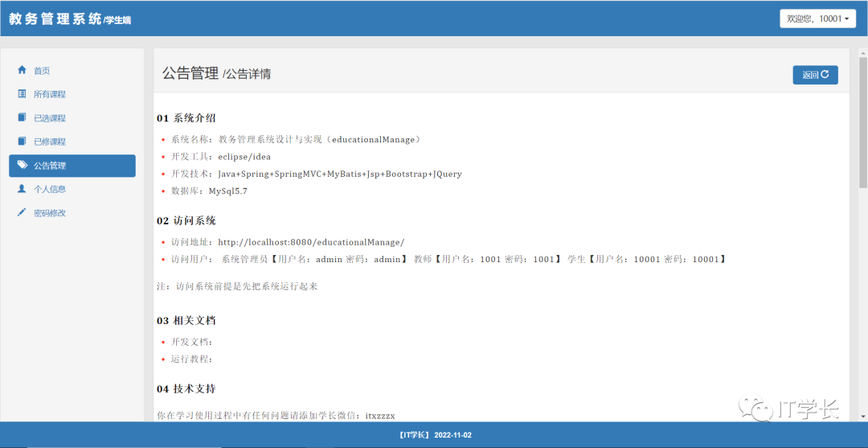Screen dimensions: 868x448
Task: Click the 01 系统介绍 heading
Action: pyautogui.click(x=186, y=118)
